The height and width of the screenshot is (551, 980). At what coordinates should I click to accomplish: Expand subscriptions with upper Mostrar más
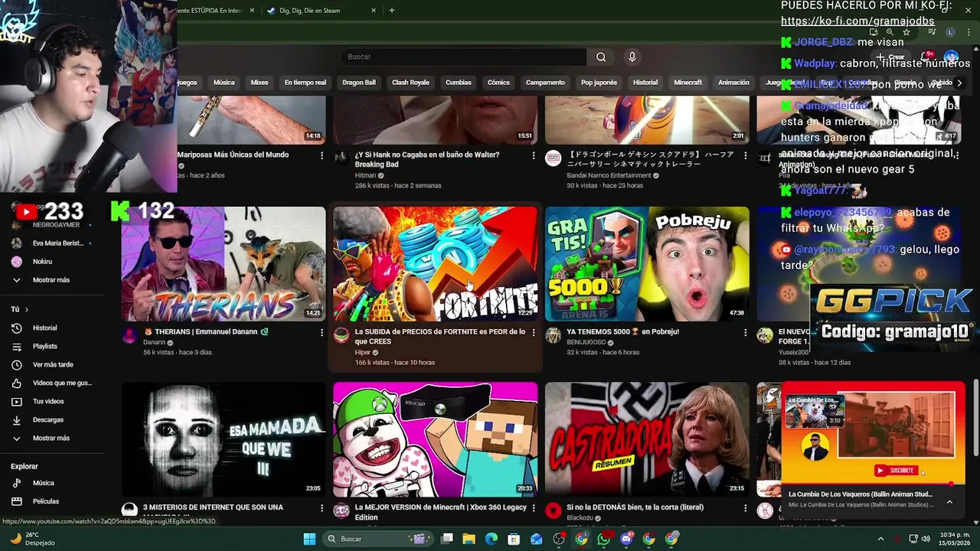(x=51, y=280)
